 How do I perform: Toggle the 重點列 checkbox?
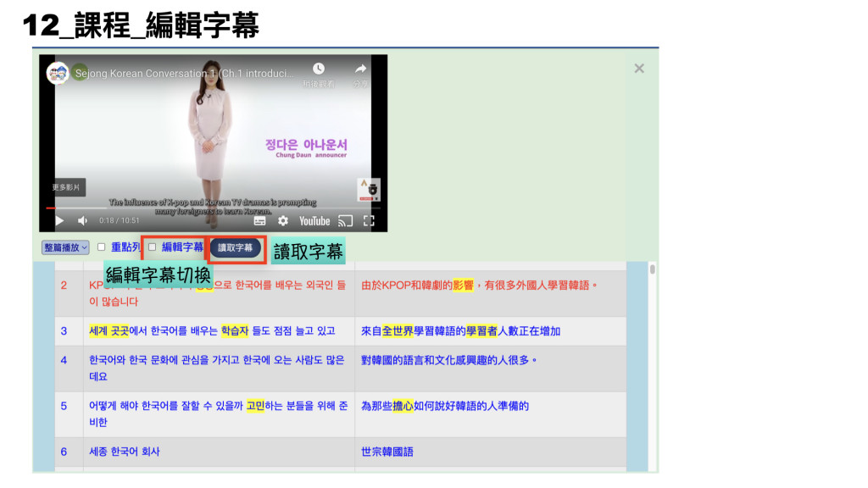point(102,247)
